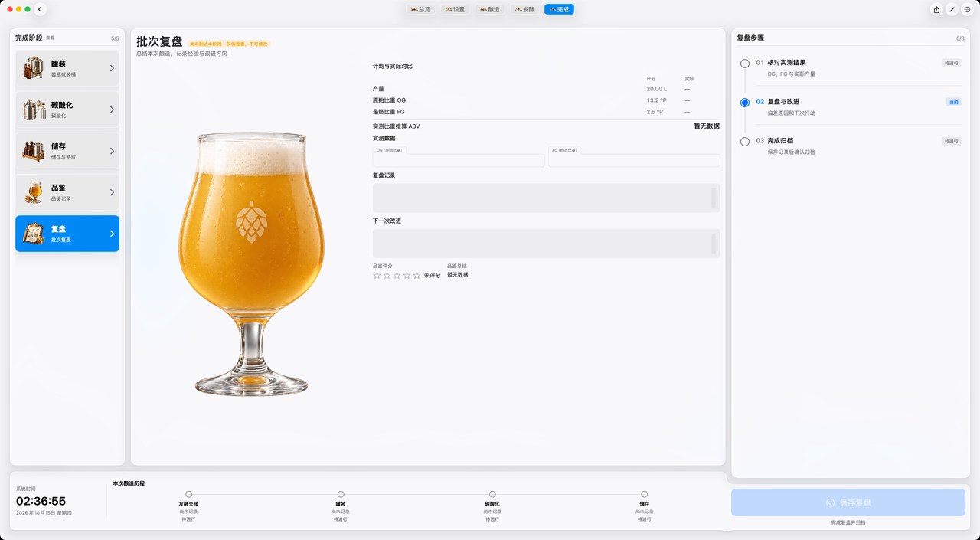The height and width of the screenshot is (540, 980).
Task: Click the 储存 milestone circle in the timeline
Action: click(x=645, y=495)
